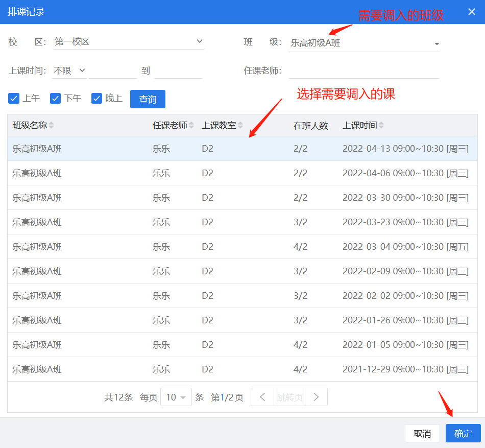Click the 查询 button
485x448 pixels.
click(x=148, y=99)
